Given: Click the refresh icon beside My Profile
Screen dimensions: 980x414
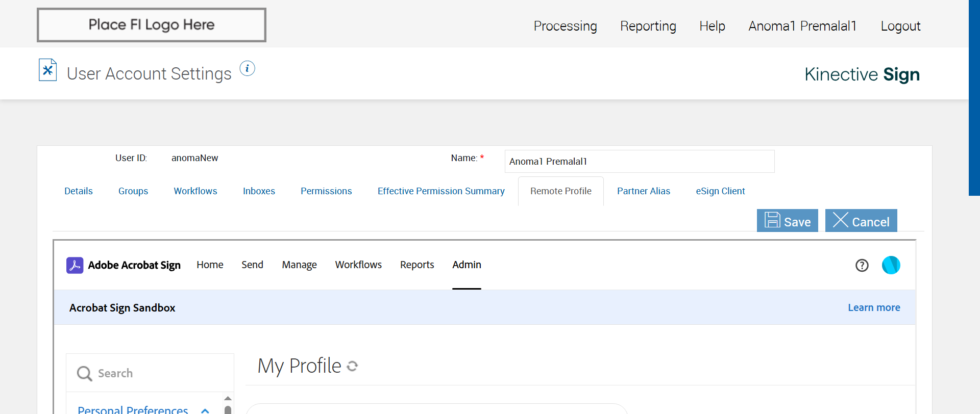Looking at the screenshot, I should click(x=352, y=366).
